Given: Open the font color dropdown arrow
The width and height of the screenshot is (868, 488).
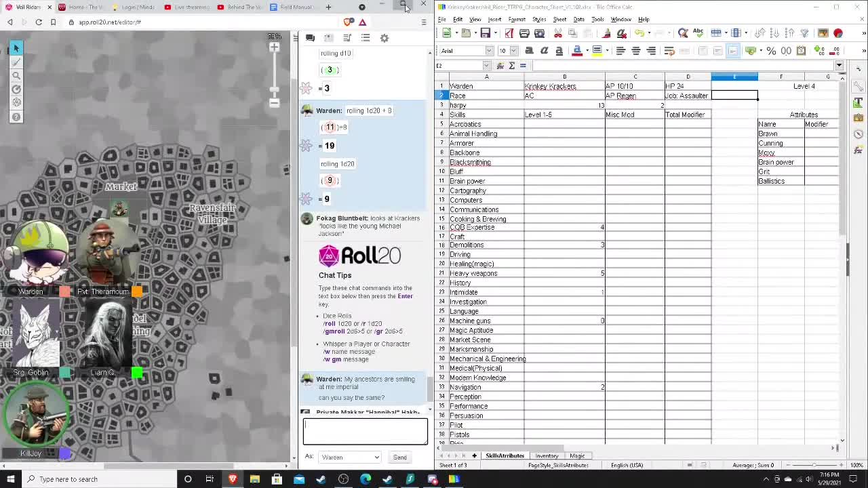Looking at the screenshot, I should coord(587,51).
